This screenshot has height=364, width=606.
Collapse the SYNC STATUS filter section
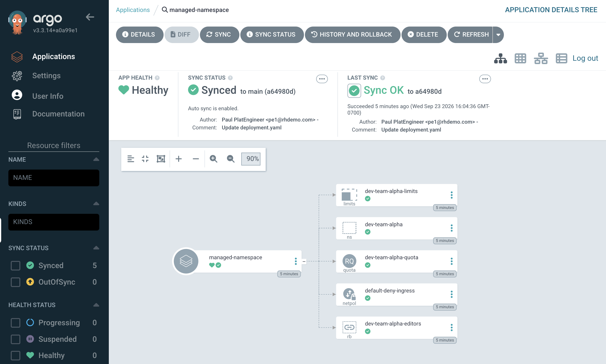pos(96,248)
